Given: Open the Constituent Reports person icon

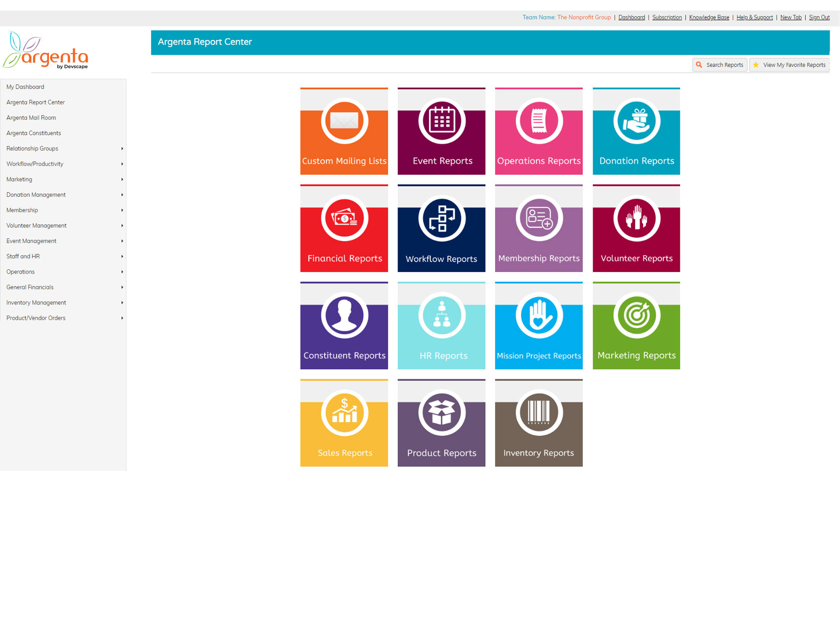Looking at the screenshot, I should [x=344, y=315].
